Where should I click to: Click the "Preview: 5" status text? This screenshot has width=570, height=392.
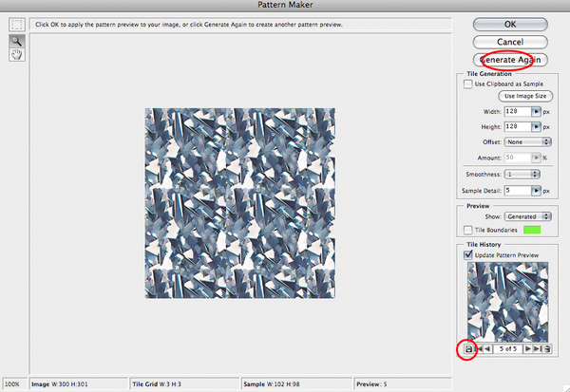point(371,384)
